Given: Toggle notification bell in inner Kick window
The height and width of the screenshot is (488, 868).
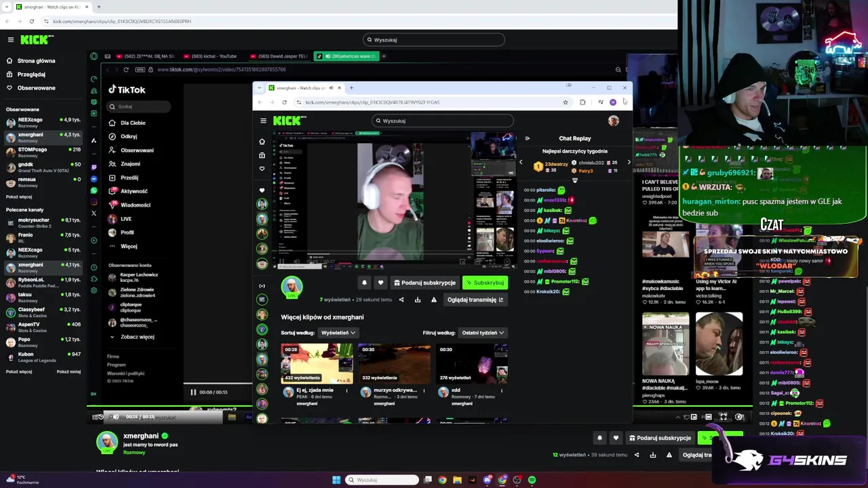Looking at the screenshot, I should (364, 283).
